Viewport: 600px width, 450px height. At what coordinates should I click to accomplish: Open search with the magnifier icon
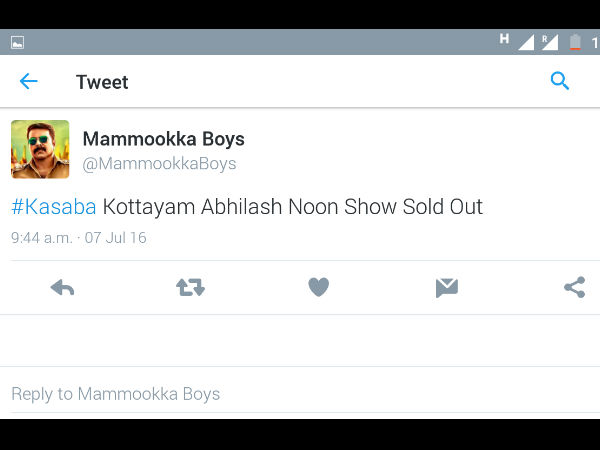pyautogui.click(x=560, y=82)
